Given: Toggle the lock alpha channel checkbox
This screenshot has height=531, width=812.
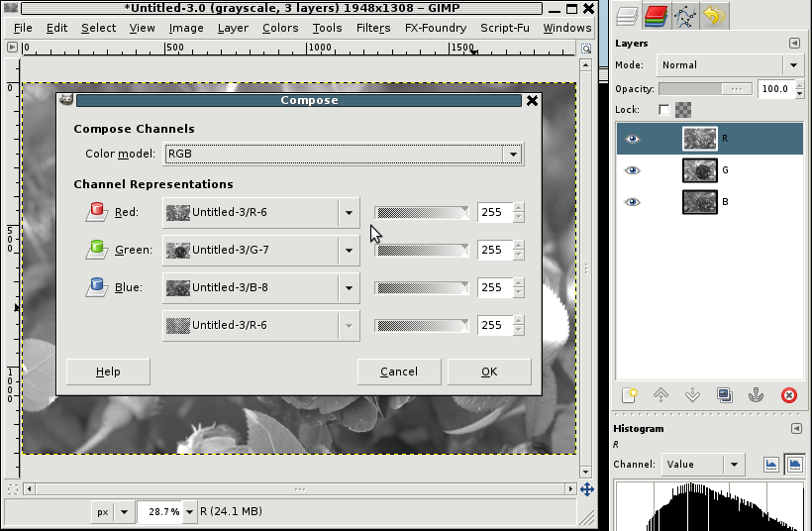Looking at the screenshot, I should pos(663,110).
